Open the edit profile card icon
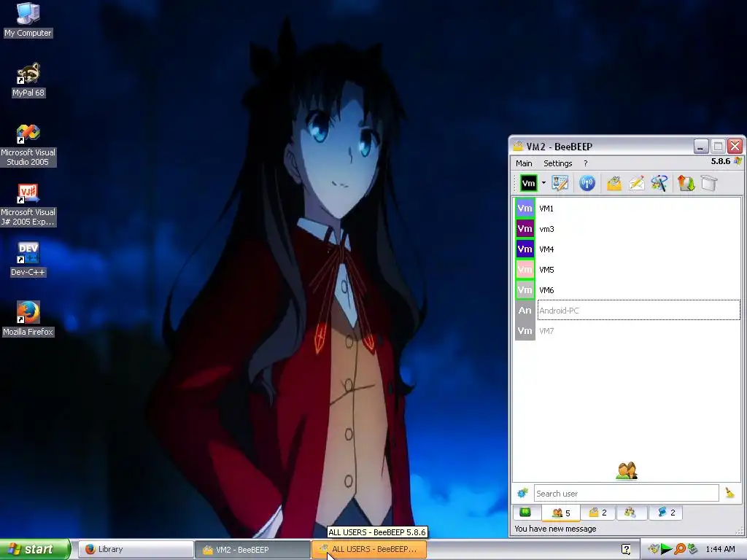Viewport: 747px width, 560px height. (x=560, y=183)
